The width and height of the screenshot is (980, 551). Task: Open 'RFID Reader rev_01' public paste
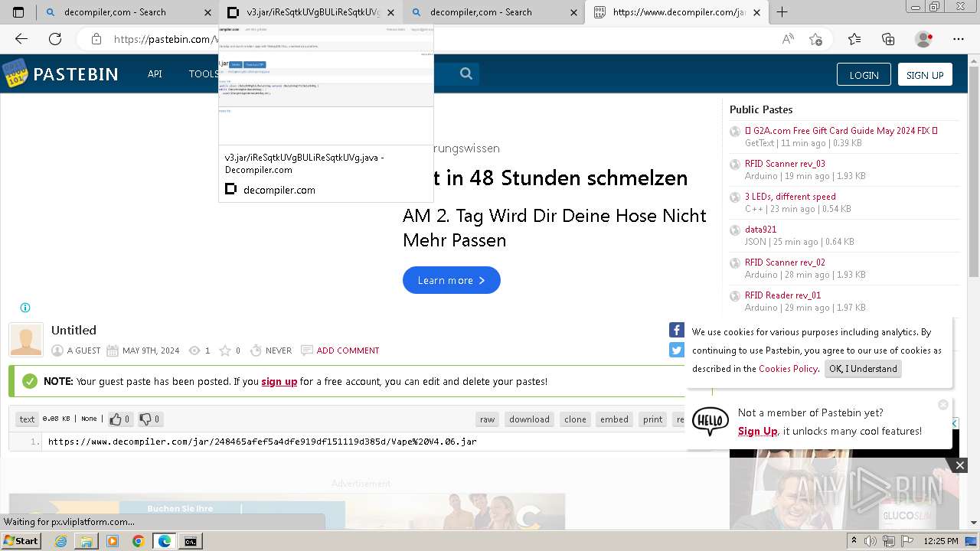pos(782,295)
